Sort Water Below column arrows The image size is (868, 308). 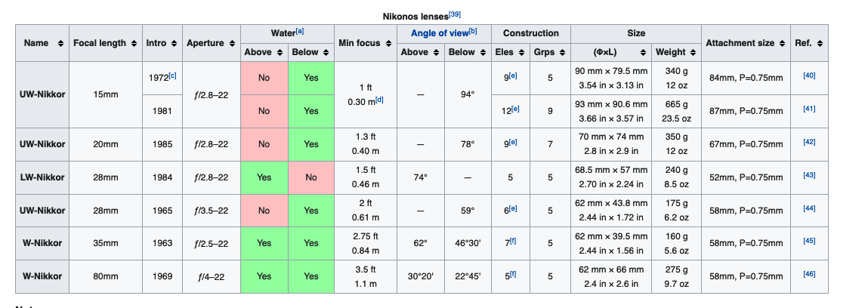pos(326,53)
